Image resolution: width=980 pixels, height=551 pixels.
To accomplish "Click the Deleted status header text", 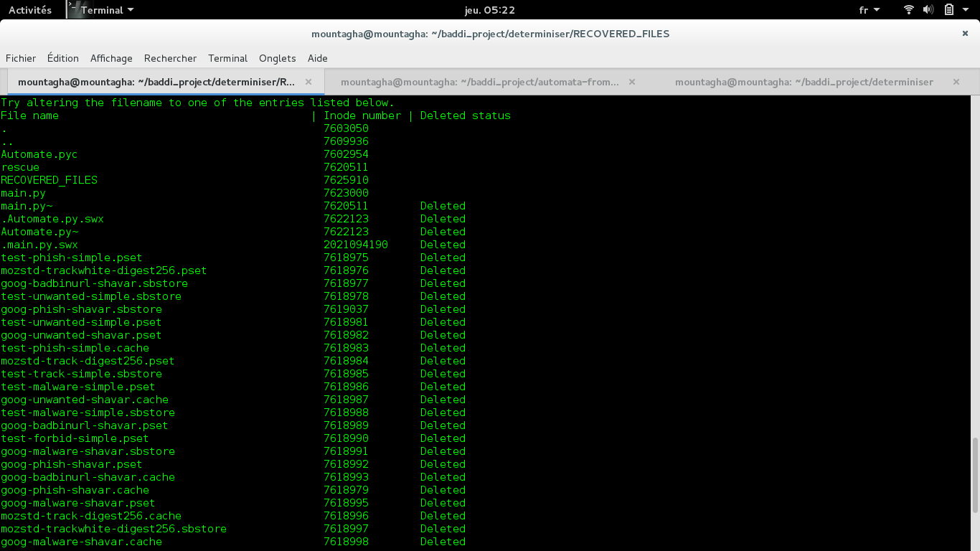I will coord(466,116).
